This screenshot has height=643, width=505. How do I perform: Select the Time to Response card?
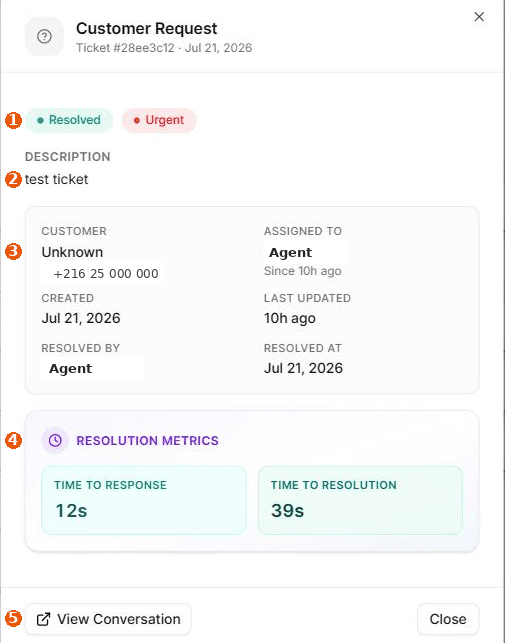point(144,500)
